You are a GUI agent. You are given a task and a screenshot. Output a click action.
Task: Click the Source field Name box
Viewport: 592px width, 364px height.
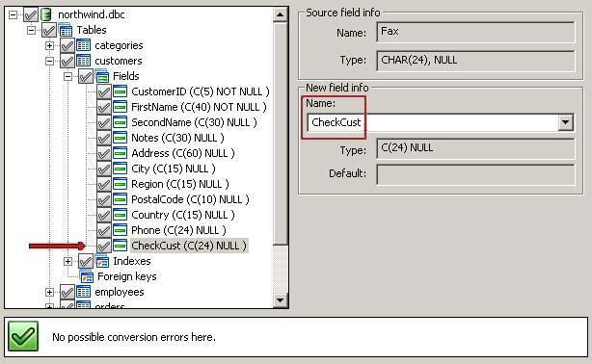[475, 32]
